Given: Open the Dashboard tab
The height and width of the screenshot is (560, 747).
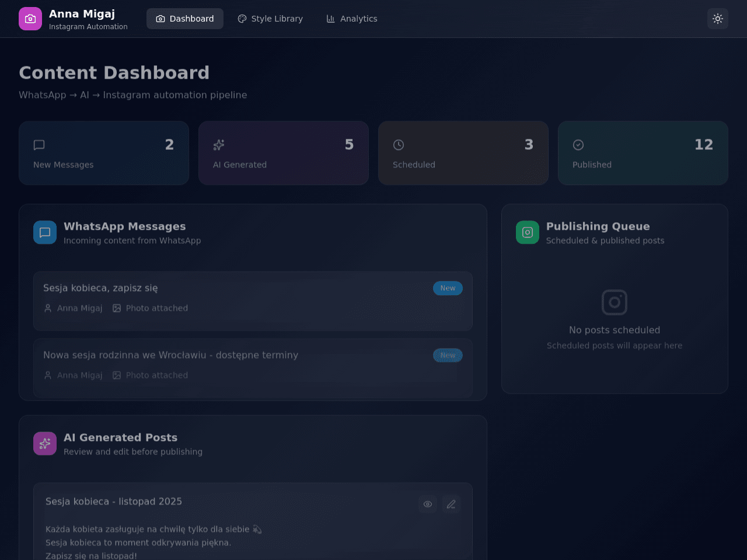Looking at the screenshot, I should point(185,19).
